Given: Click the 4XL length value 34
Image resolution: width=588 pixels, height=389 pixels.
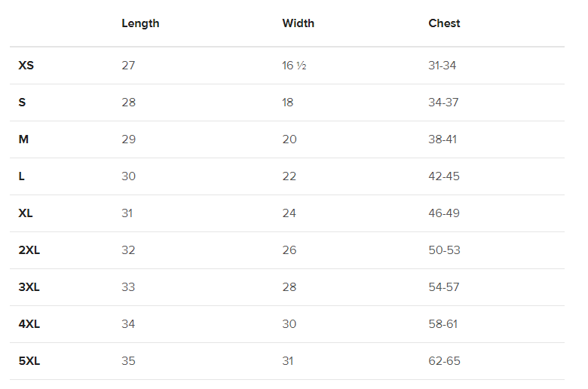Looking at the screenshot, I should (128, 324).
